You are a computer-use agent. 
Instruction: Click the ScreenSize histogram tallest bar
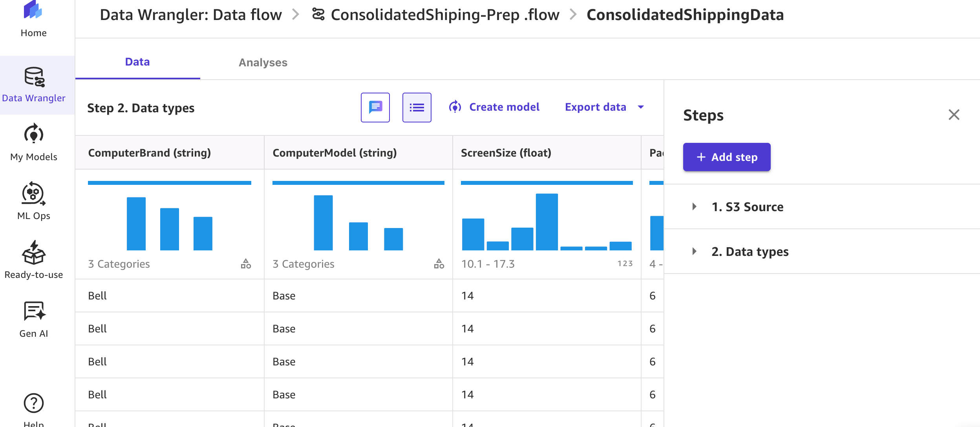point(547,222)
